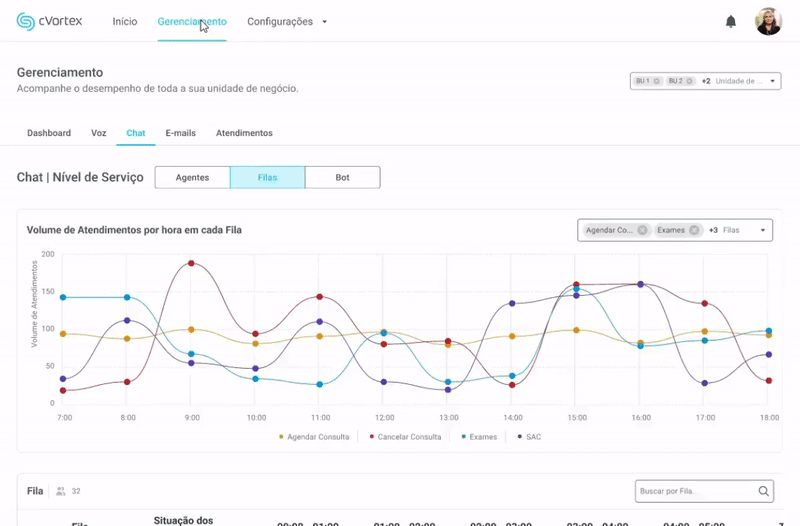Open the Filas multi-select dropdown arrow
This screenshot has width=800, height=526.
[x=763, y=230]
